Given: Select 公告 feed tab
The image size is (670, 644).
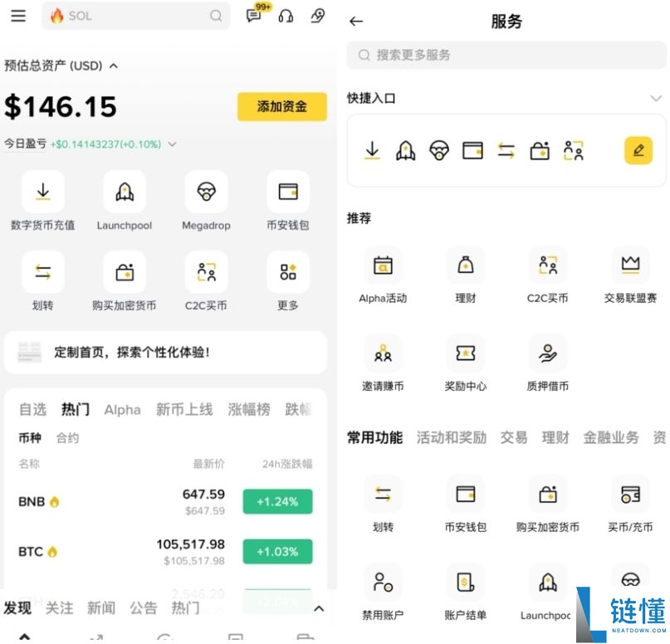Looking at the screenshot, I should pyautogui.click(x=144, y=607).
